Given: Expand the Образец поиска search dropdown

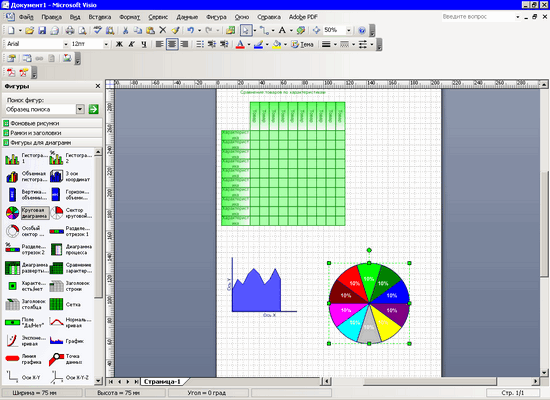Looking at the screenshot, I should [x=80, y=109].
